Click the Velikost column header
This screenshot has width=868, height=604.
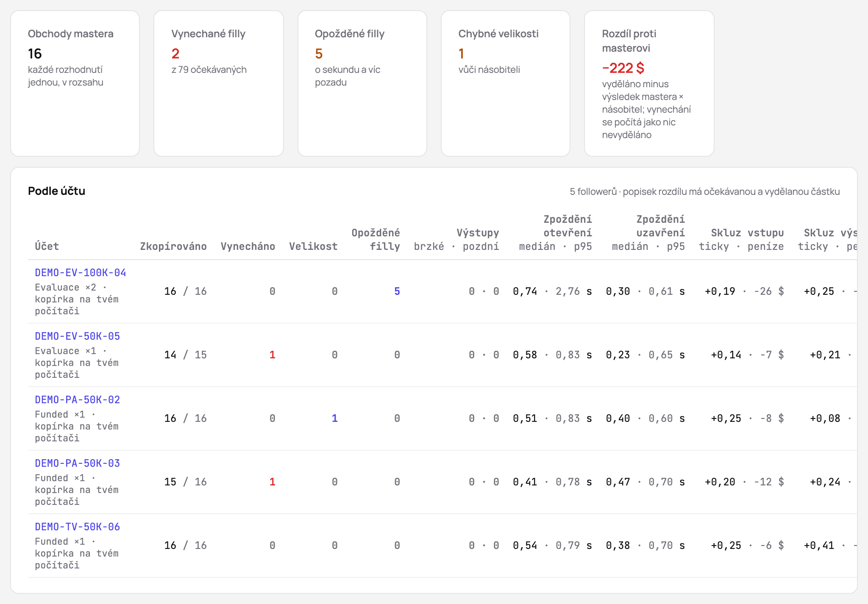point(313,247)
